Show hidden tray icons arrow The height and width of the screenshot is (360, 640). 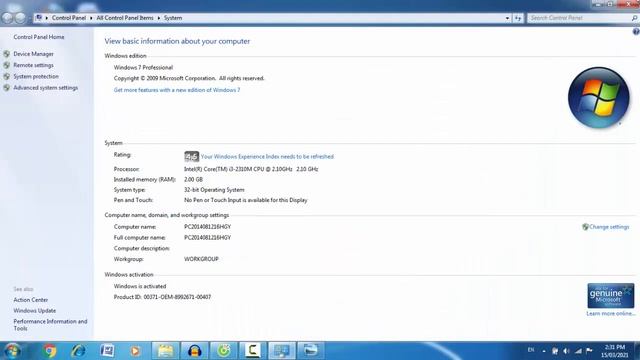click(x=544, y=351)
